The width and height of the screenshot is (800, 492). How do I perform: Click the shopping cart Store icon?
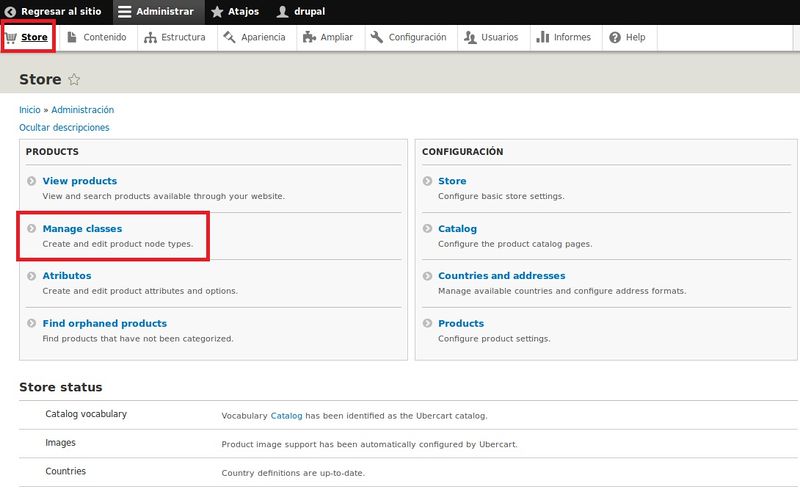tap(11, 37)
